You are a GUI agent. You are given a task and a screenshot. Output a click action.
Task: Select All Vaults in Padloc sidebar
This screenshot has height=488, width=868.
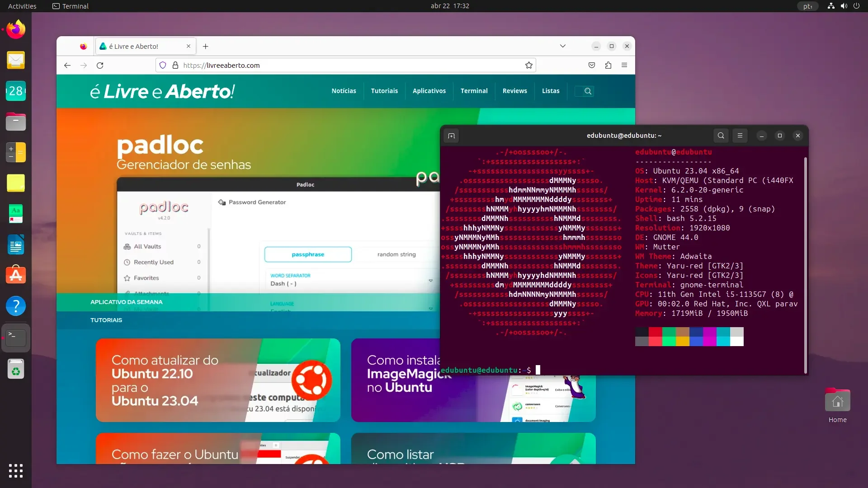162,246
